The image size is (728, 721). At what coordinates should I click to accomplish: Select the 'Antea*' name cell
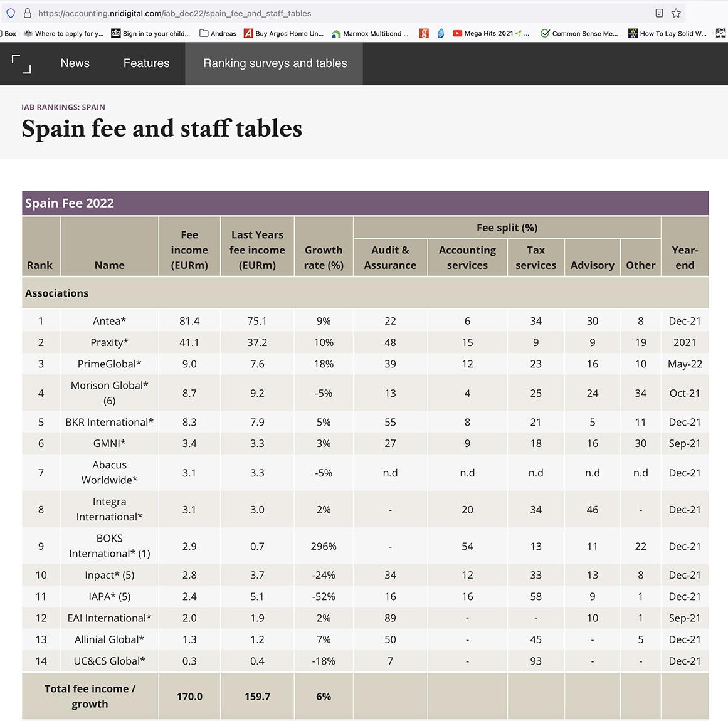(110, 321)
